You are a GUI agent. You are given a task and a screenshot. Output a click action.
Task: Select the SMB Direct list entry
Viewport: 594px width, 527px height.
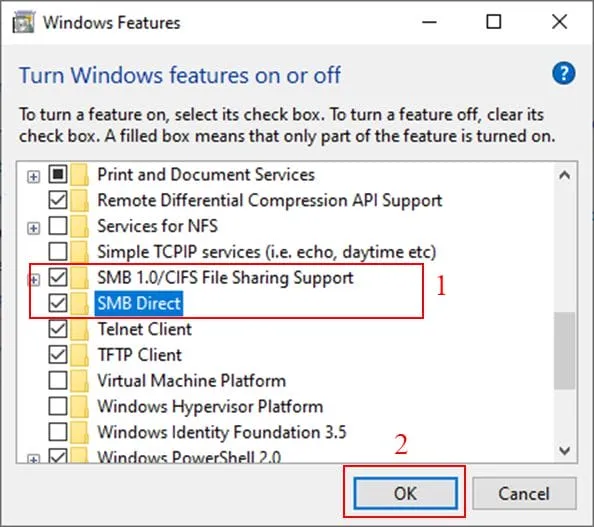coord(139,303)
